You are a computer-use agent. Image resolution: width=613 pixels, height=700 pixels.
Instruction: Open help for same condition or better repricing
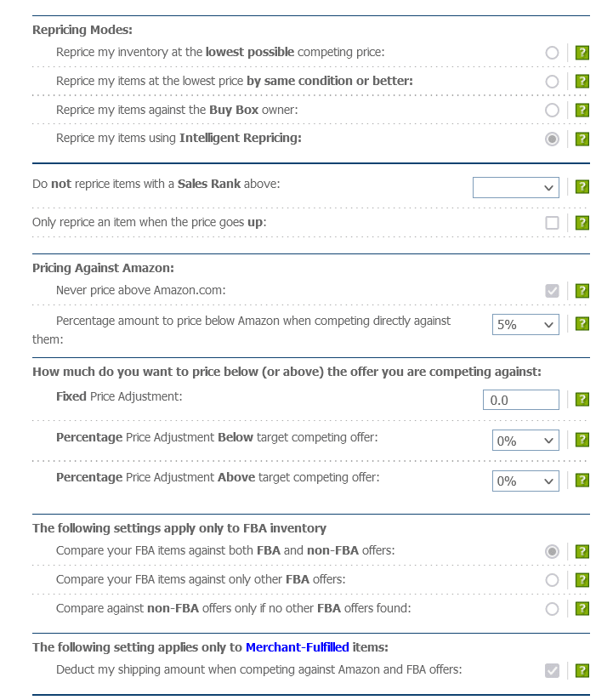[x=582, y=81]
